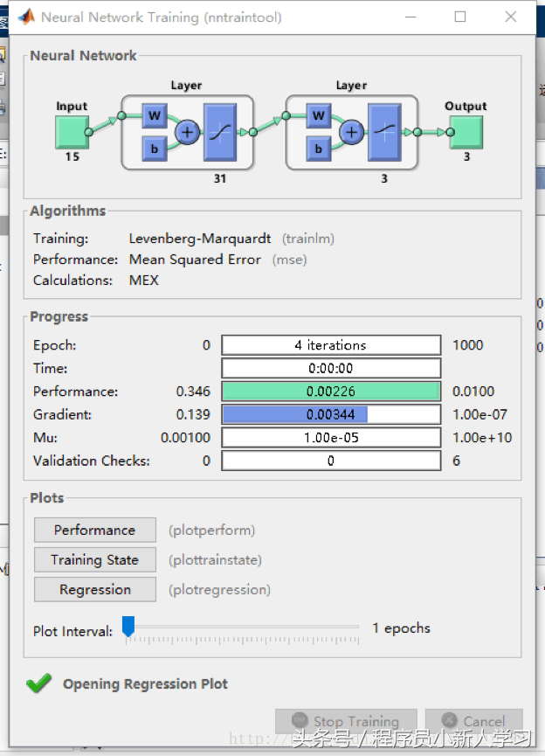Click the blue Gradient progress bar

[331, 414]
